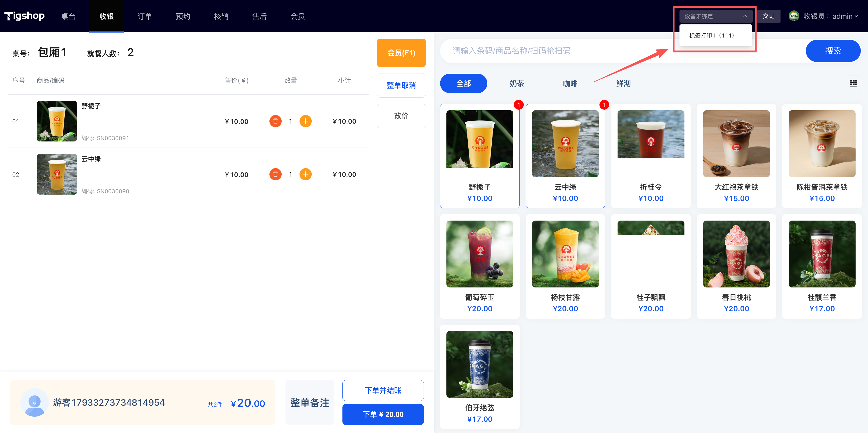Screen dimensions: 868x433
Task: Open the 订单 tab
Action: click(145, 16)
